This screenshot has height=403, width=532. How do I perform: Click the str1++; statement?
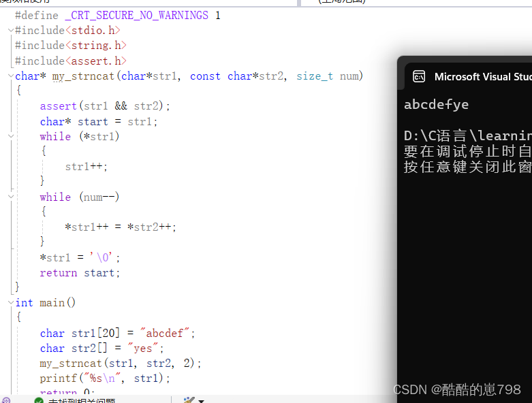tap(87, 167)
